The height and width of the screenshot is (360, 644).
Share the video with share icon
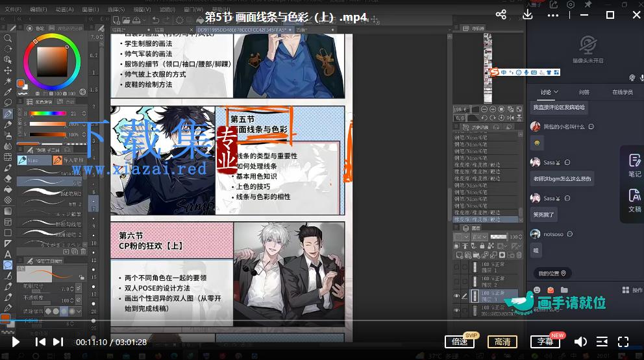(501, 15)
